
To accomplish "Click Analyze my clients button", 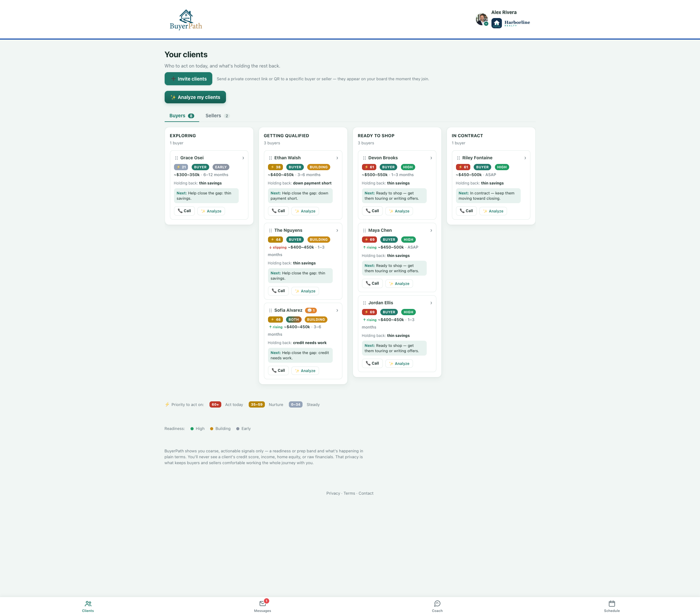I will (195, 97).
